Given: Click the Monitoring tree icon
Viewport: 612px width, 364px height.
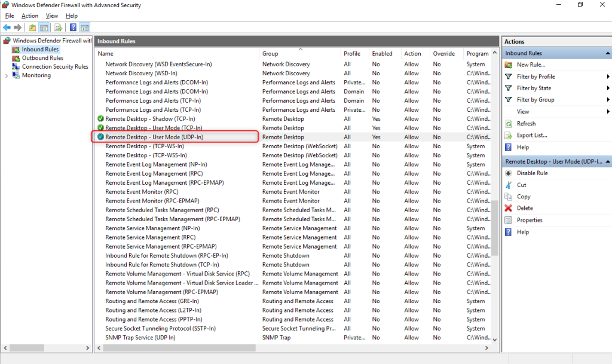Looking at the screenshot, I should pyautogui.click(x=16, y=75).
